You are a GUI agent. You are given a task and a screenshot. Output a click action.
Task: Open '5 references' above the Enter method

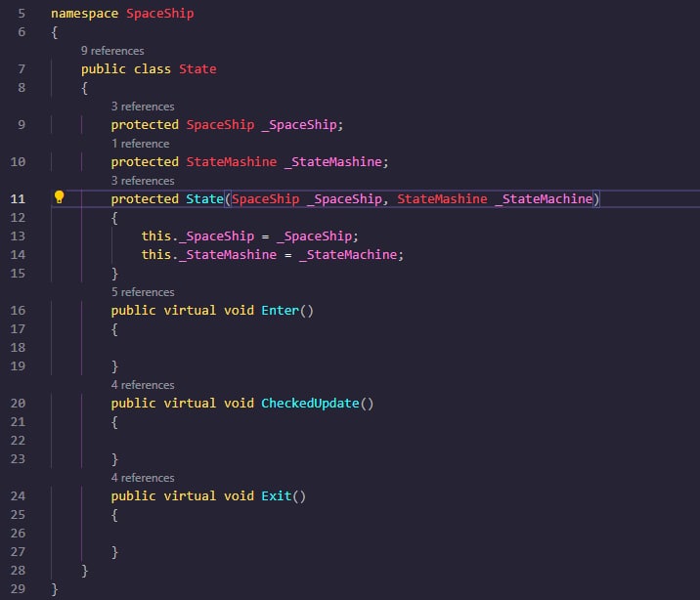[143, 292]
